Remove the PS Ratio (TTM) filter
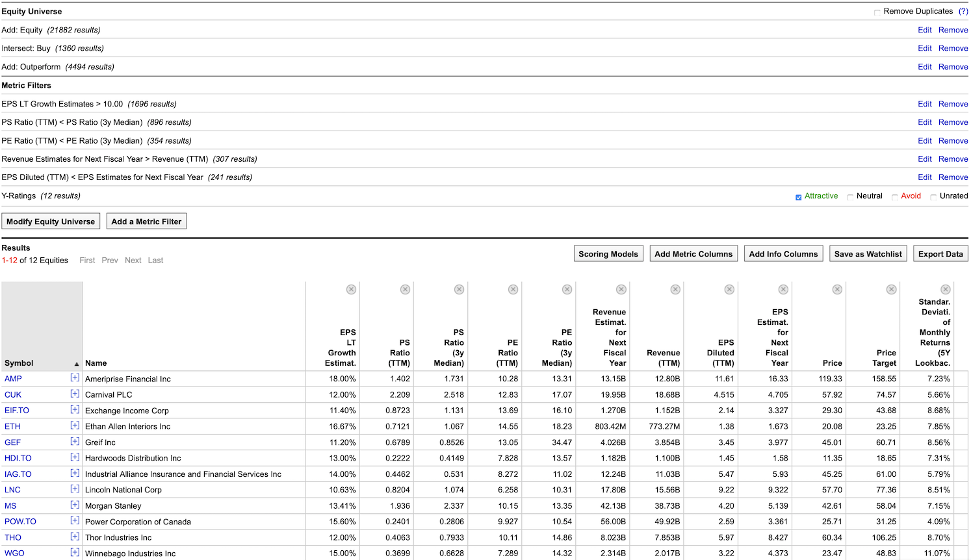 953,122
